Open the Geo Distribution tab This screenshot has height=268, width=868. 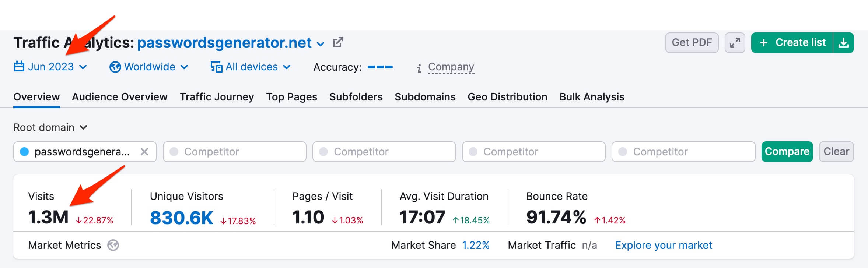click(507, 97)
